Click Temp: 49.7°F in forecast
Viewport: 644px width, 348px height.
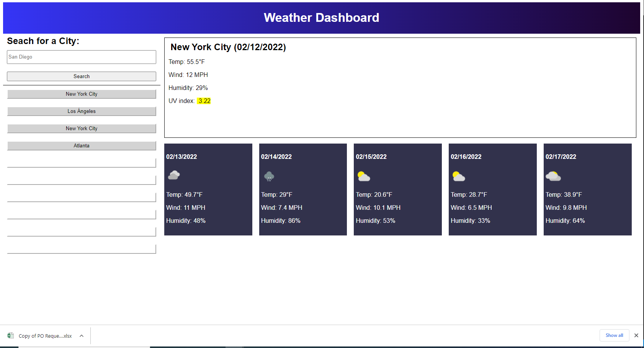[184, 194]
